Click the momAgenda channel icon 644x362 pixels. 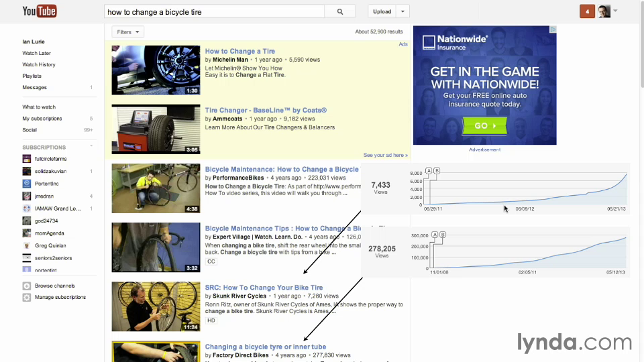tap(27, 233)
